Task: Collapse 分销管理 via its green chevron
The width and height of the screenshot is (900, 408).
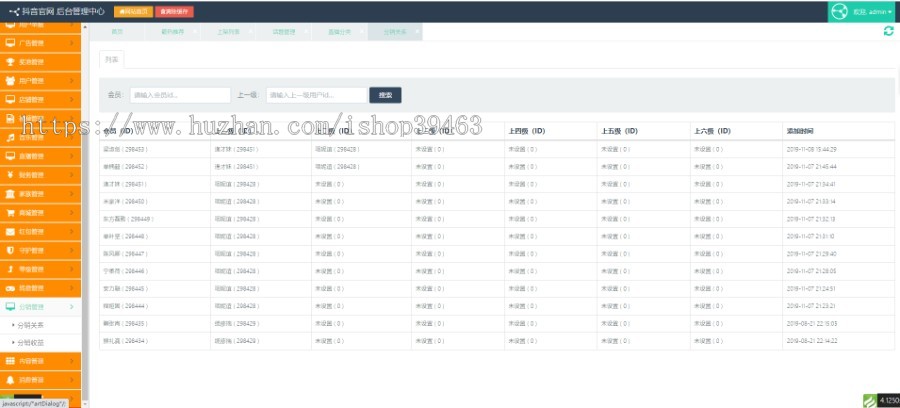Action: 71,307
